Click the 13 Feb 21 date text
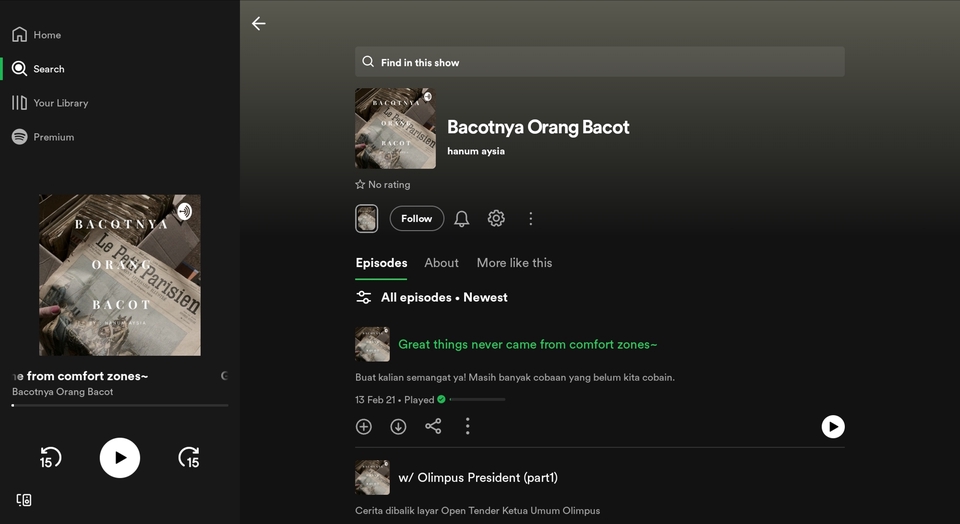This screenshot has width=960, height=524. pyautogui.click(x=375, y=400)
